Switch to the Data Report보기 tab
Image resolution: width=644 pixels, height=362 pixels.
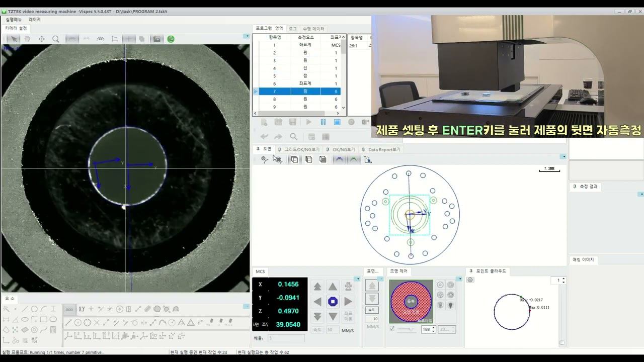click(x=384, y=149)
